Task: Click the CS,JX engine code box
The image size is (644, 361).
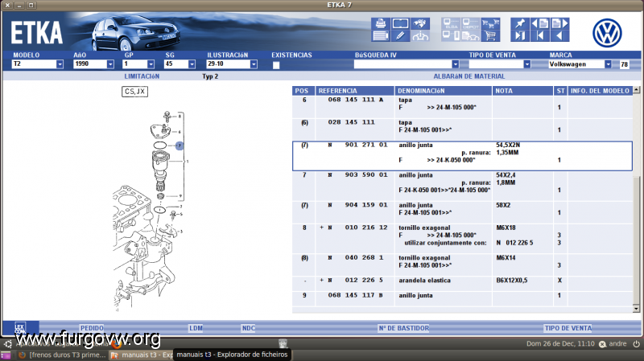Action: click(x=134, y=92)
